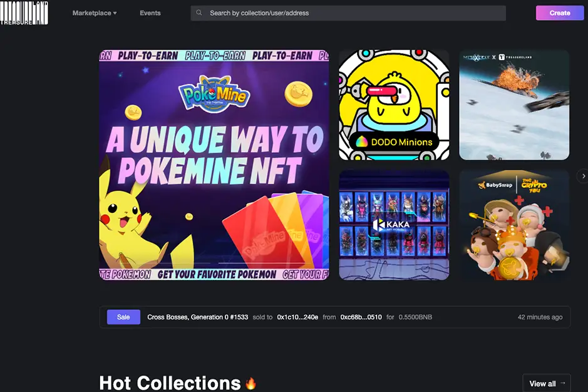Click the Marketplace dropdown arrow
This screenshot has height=392, width=588.
point(115,13)
